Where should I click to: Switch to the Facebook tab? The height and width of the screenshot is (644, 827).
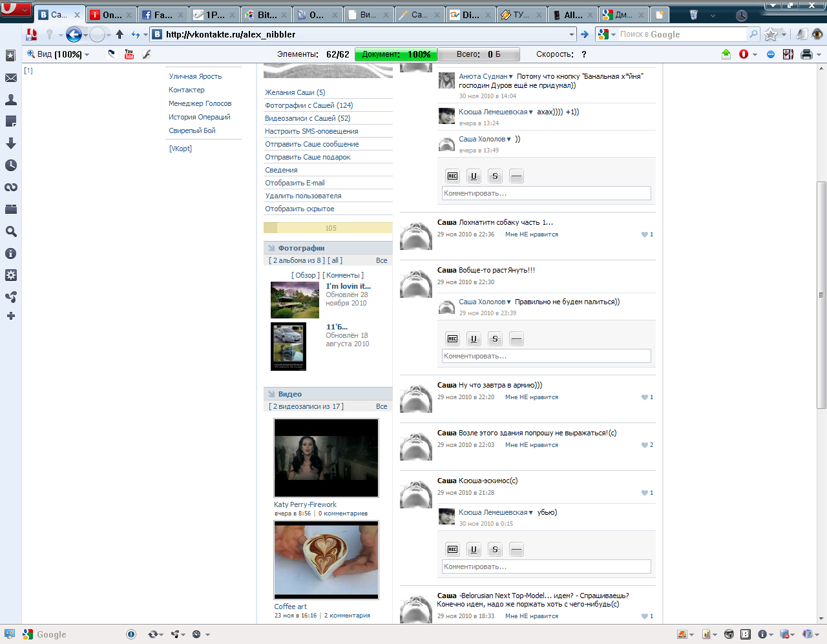[162, 15]
